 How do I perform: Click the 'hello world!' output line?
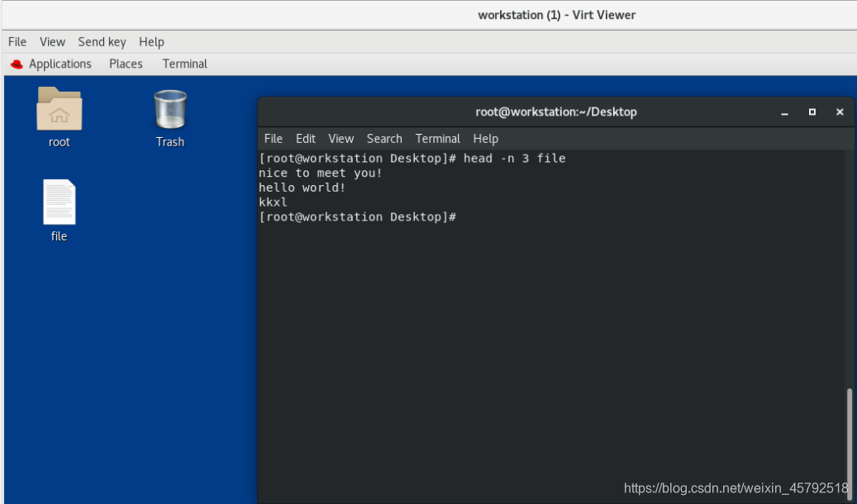coord(302,188)
